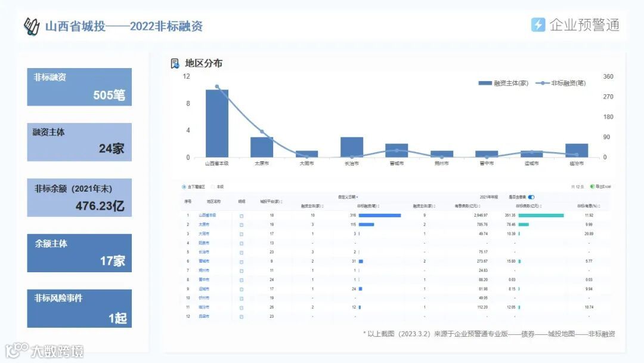644x363 pixels.
Task: Open the 明细 detail icon in row 10
Action: tap(241, 299)
